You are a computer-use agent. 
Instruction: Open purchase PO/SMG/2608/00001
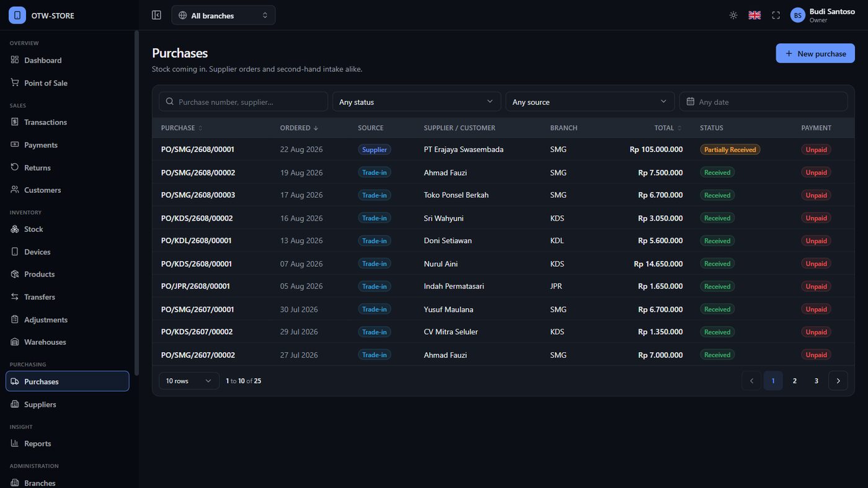(197, 149)
